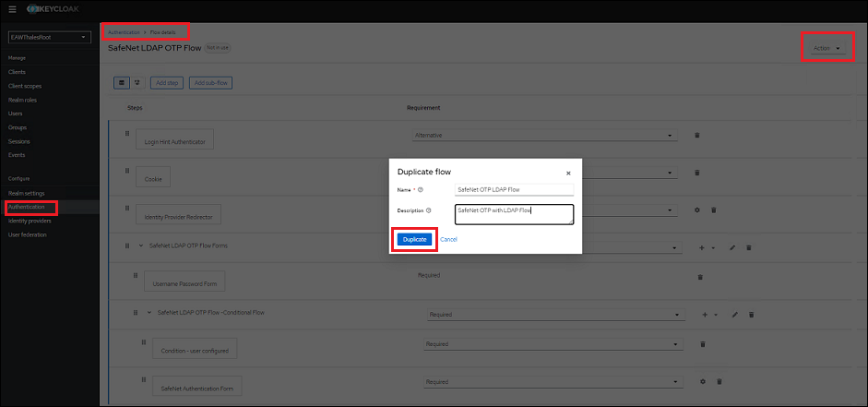
Task: Open the Action dropdown menu
Action: (x=826, y=48)
